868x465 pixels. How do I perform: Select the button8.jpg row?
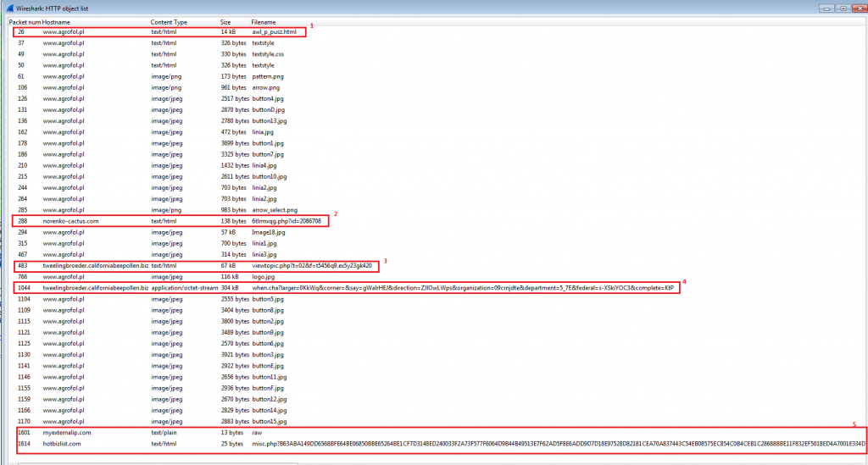pos(437,310)
